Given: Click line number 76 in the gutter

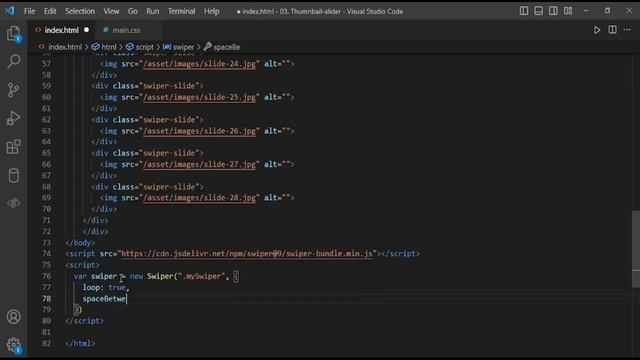Looking at the screenshot, I should click(x=47, y=276).
